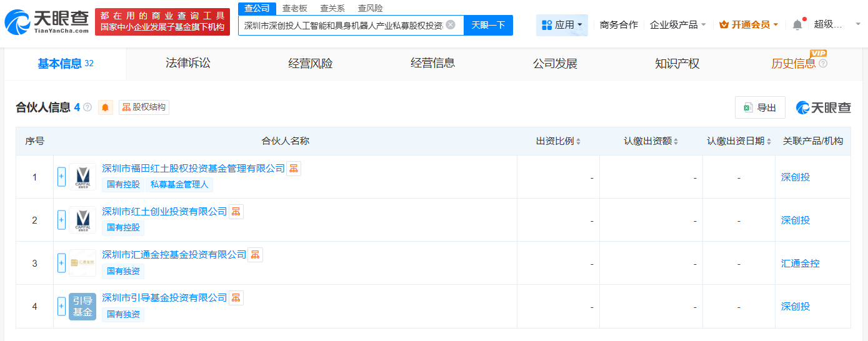Open equity structure icon for 深圳市红土创业投资有限公司
Viewport: 868px width, 341px height.
pyautogui.click(x=236, y=212)
